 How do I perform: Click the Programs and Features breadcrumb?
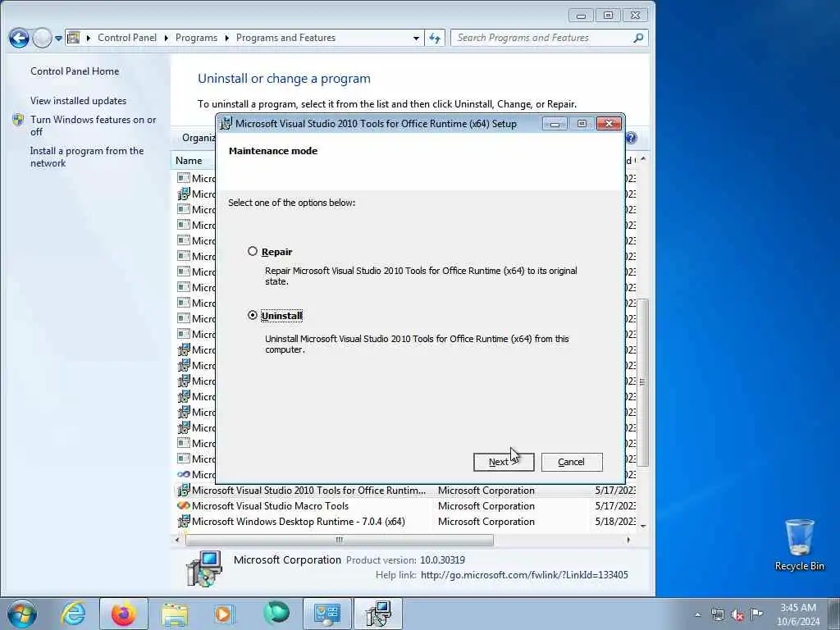coord(285,38)
